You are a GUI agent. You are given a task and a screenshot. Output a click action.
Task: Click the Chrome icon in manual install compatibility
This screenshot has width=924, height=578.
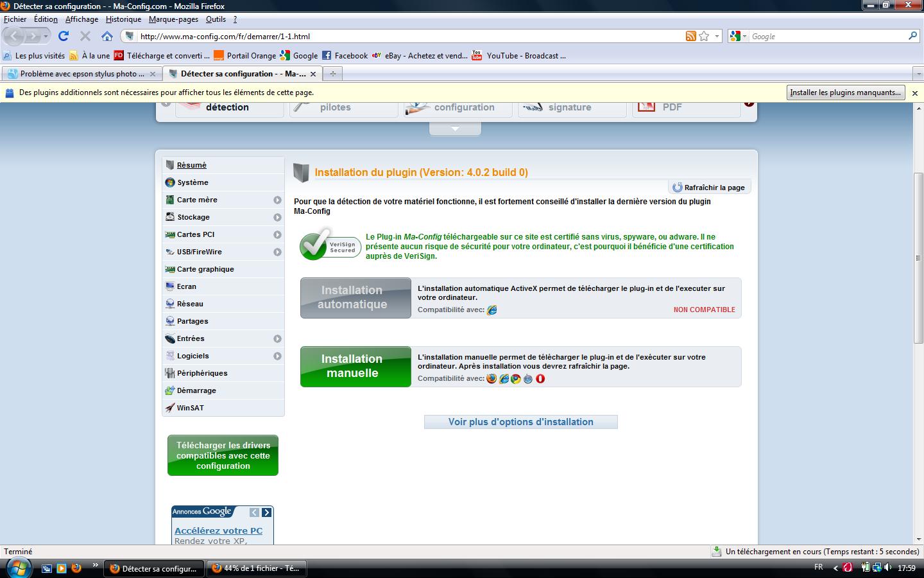pyautogui.click(x=516, y=379)
